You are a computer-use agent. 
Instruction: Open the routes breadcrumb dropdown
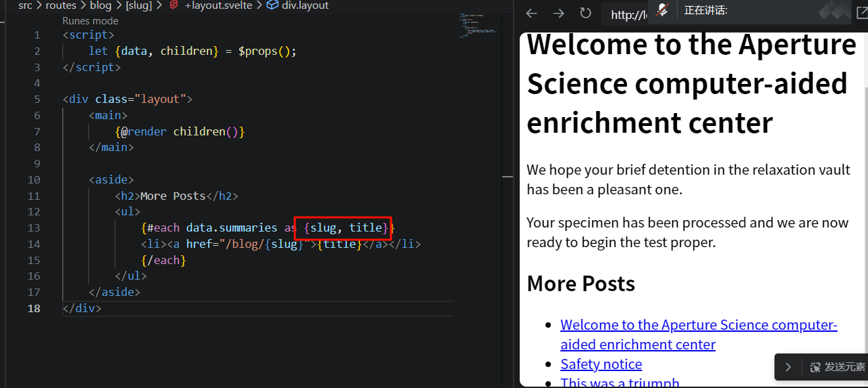[61, 5]
